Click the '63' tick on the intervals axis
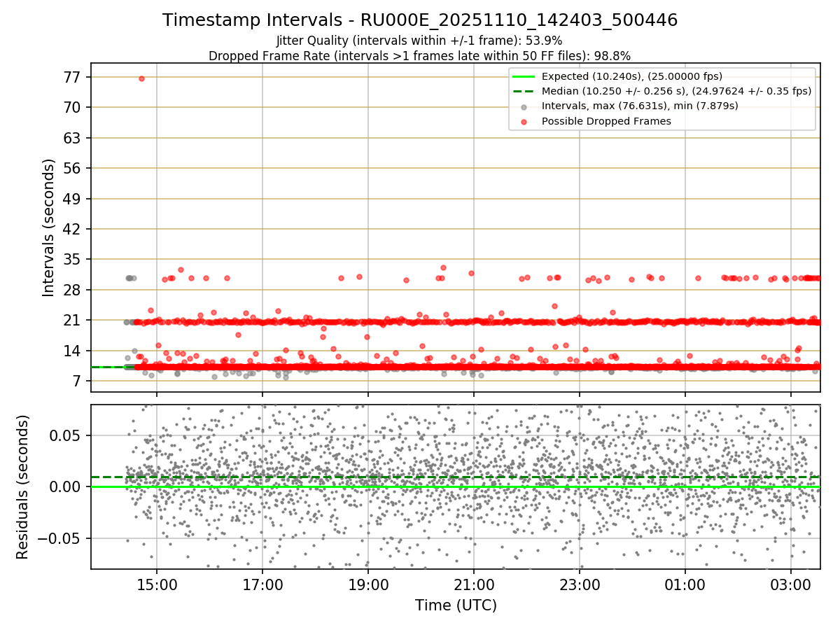This screenshot has width=840, height=630. 71,138
